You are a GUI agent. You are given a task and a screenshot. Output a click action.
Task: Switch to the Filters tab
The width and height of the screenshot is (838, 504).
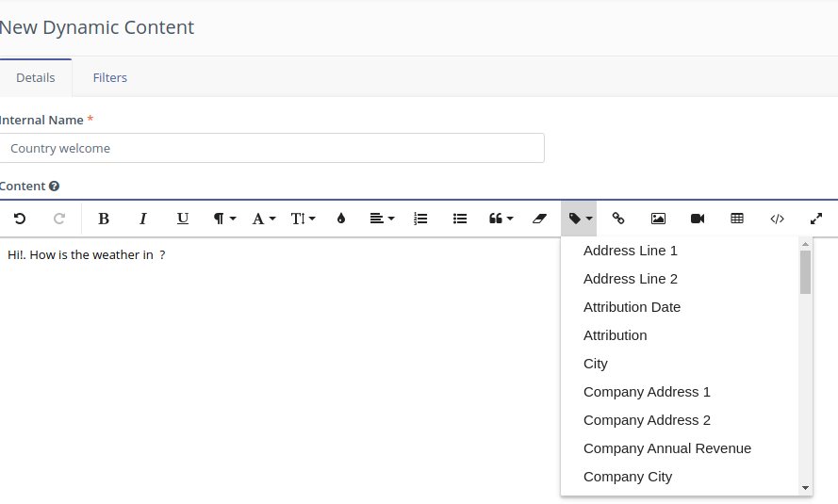(x=109, y=77)
